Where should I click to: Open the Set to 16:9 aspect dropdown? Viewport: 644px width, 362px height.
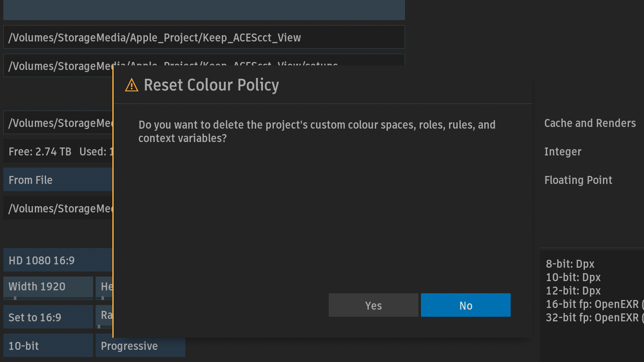point(48,317)
